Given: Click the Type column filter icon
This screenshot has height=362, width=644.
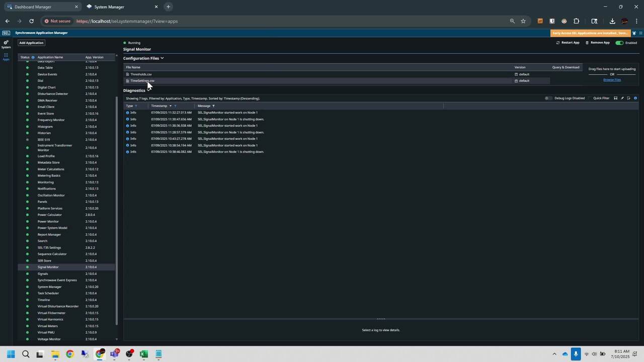Looking at the screenshot, I should (136, 106).
